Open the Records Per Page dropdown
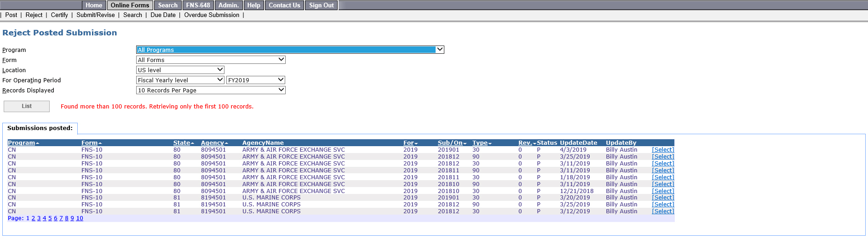The image size is (868, 239). coord(211,90)
